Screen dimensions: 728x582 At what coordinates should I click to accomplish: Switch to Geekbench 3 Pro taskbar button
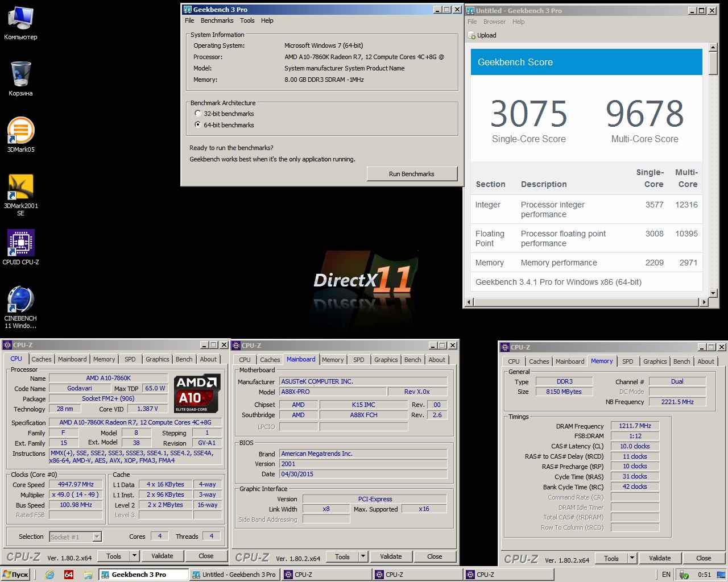click(143, 575)
